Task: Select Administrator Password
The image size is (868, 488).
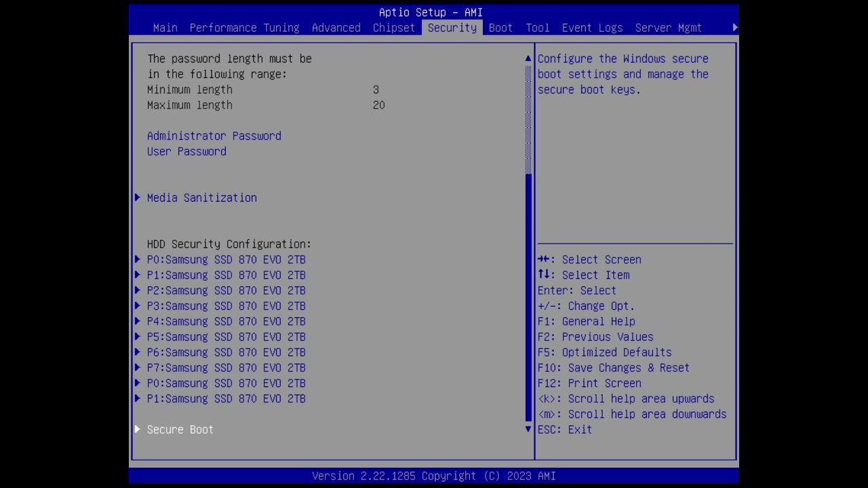Action: tap(214, 136)
